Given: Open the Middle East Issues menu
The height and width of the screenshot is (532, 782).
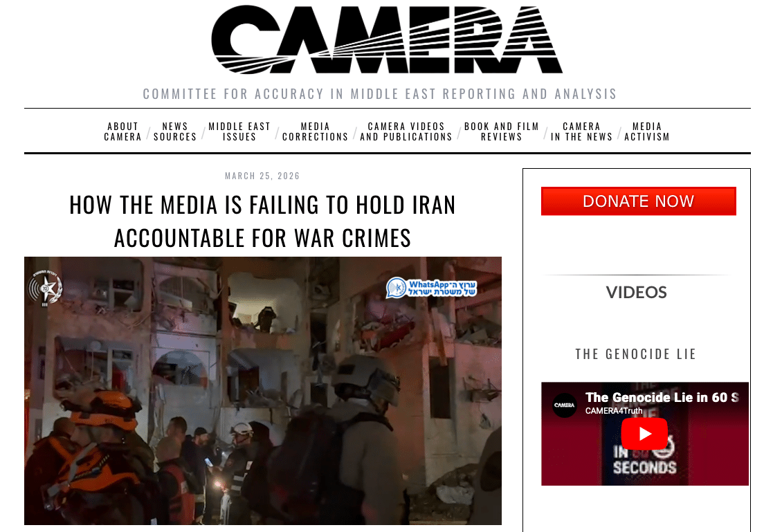Looking at the screenshot, I should pos(239,131).
